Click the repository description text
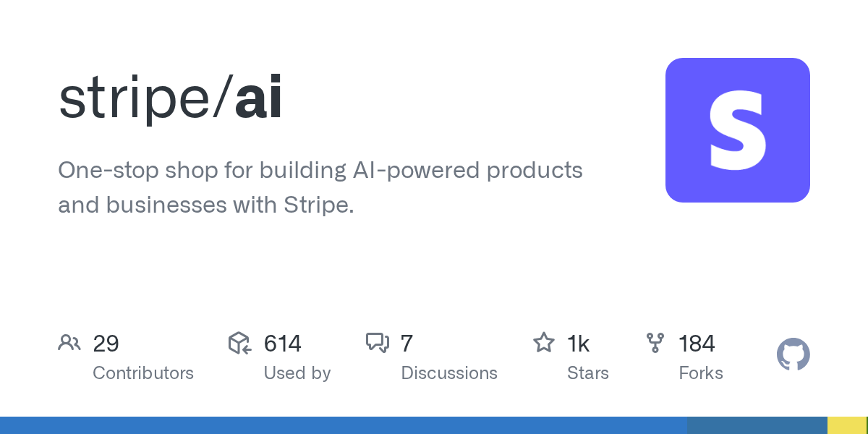Image resolution: width=868 pixels, height=434 pixels. coord(320,187)
